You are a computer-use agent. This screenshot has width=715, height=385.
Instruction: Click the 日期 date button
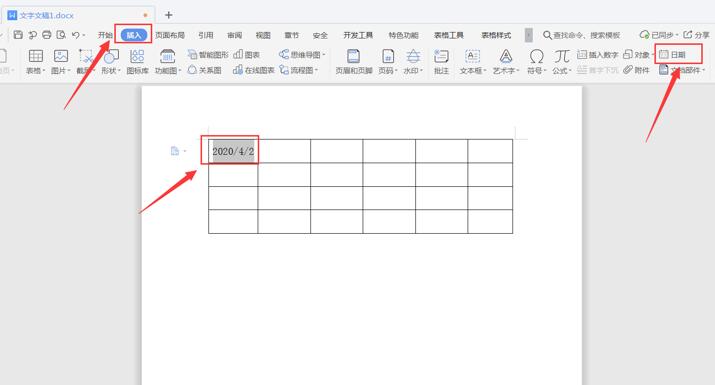tap(673, 55)
